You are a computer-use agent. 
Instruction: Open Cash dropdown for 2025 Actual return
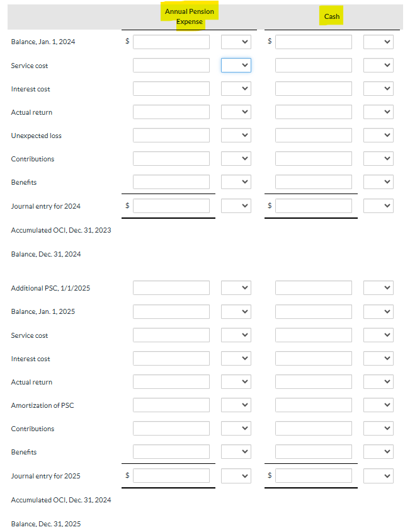(x=379, y=382)
